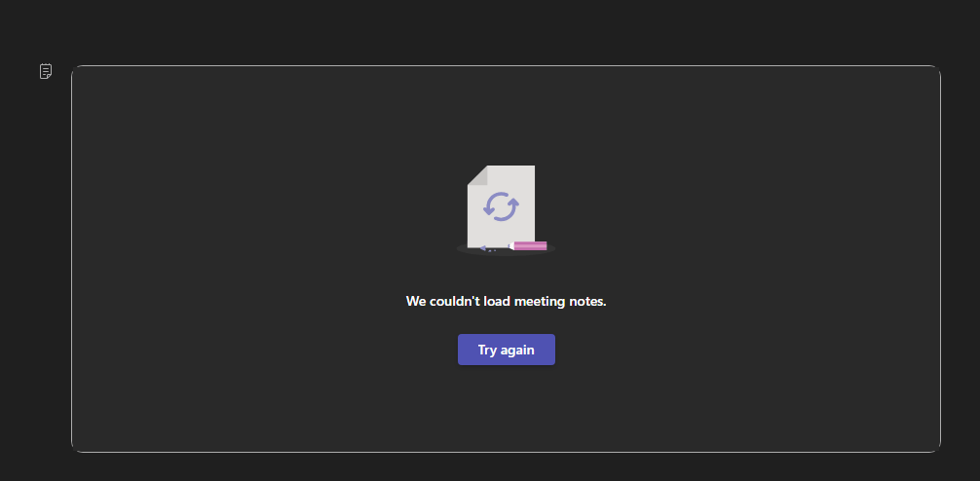Click the words "meeting notes" in the error

(x=560, y=302)
